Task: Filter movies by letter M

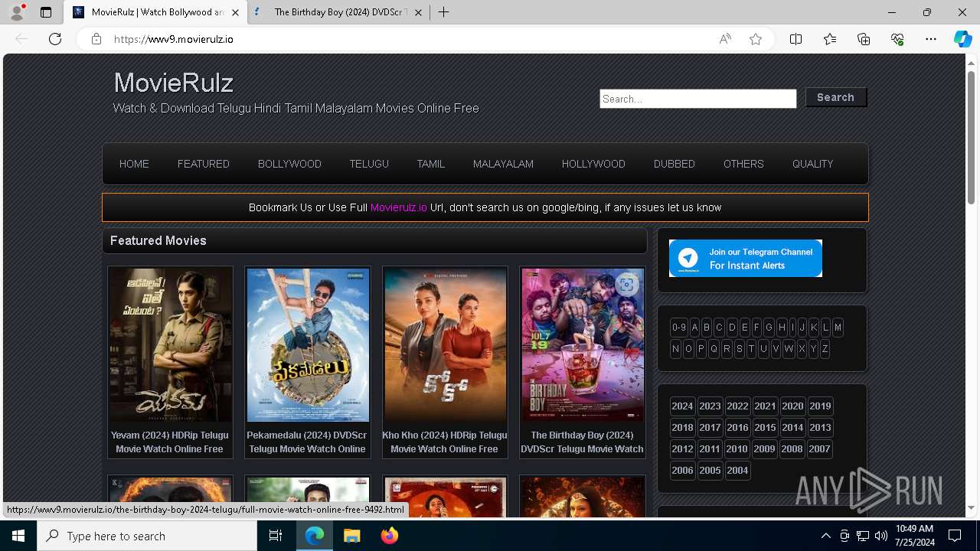Action: 838,328
